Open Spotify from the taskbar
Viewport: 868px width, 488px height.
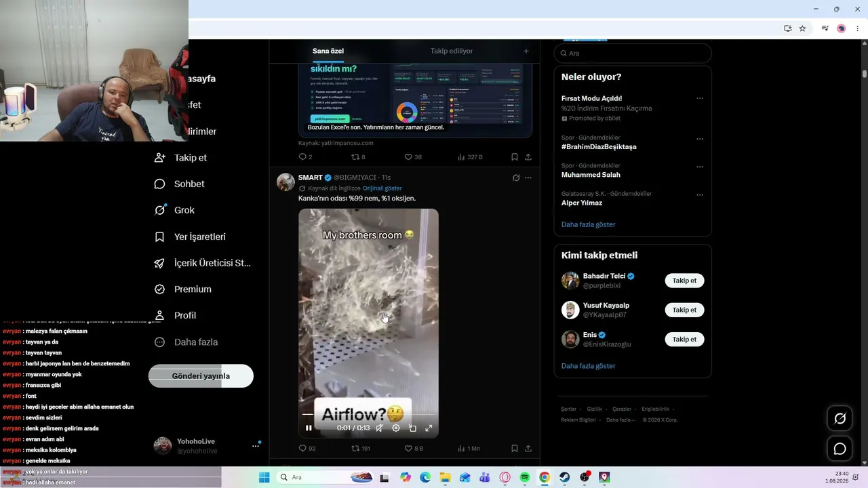[525, 477]
